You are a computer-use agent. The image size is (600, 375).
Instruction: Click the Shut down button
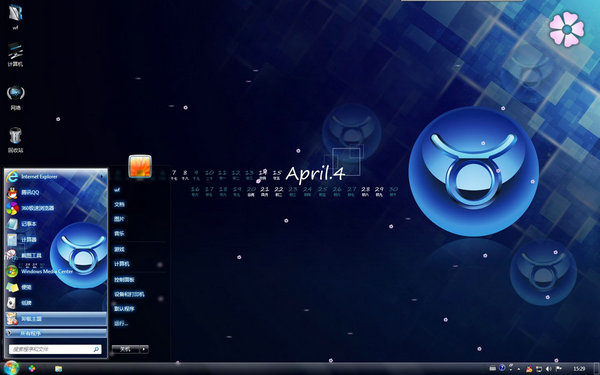point(126,349)
